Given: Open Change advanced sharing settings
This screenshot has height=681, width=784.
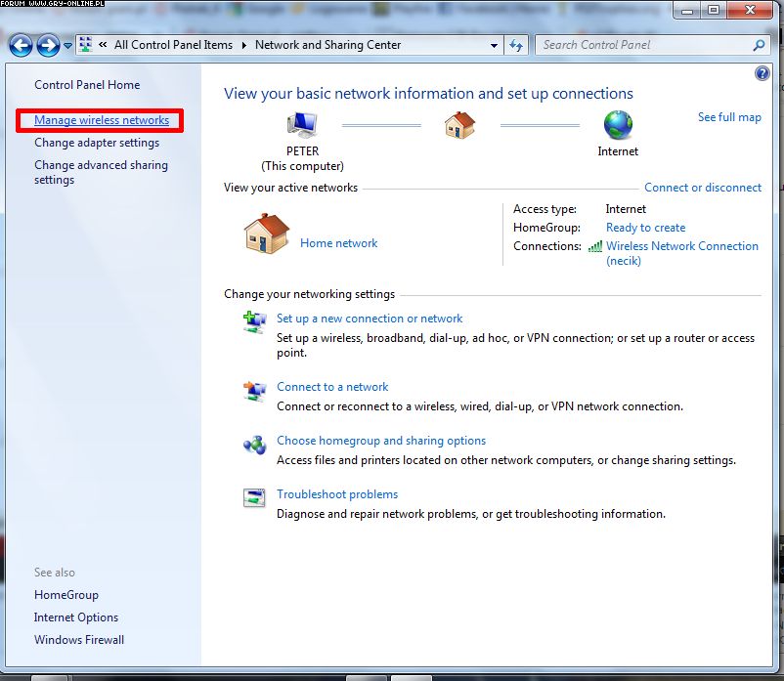Looking at the screenshot, I should pos(101,172).
